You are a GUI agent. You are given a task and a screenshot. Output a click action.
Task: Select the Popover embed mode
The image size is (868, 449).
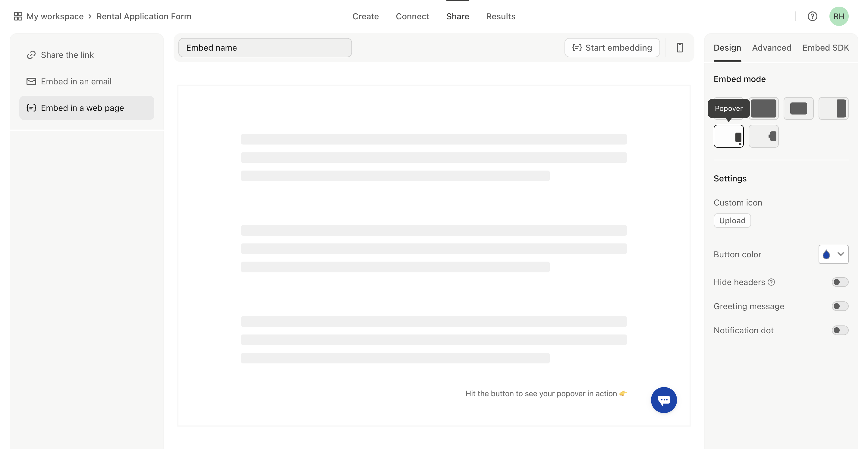[729, 136]
